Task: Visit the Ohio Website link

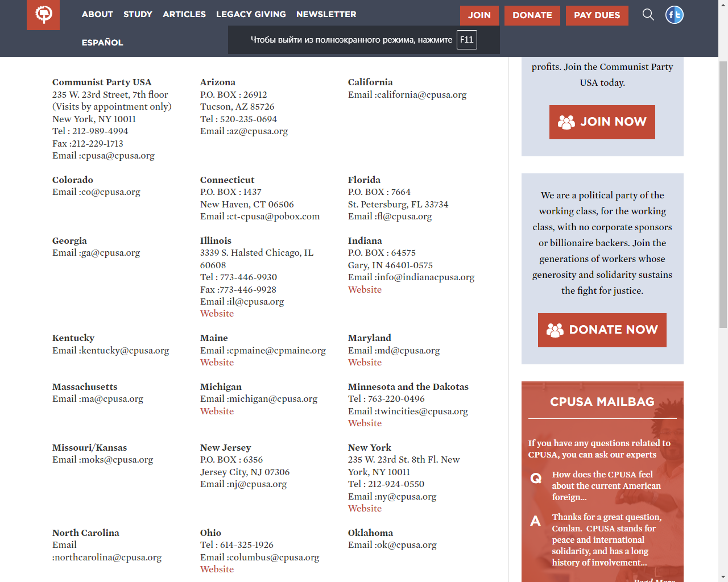Action: (x=217, y=569)
